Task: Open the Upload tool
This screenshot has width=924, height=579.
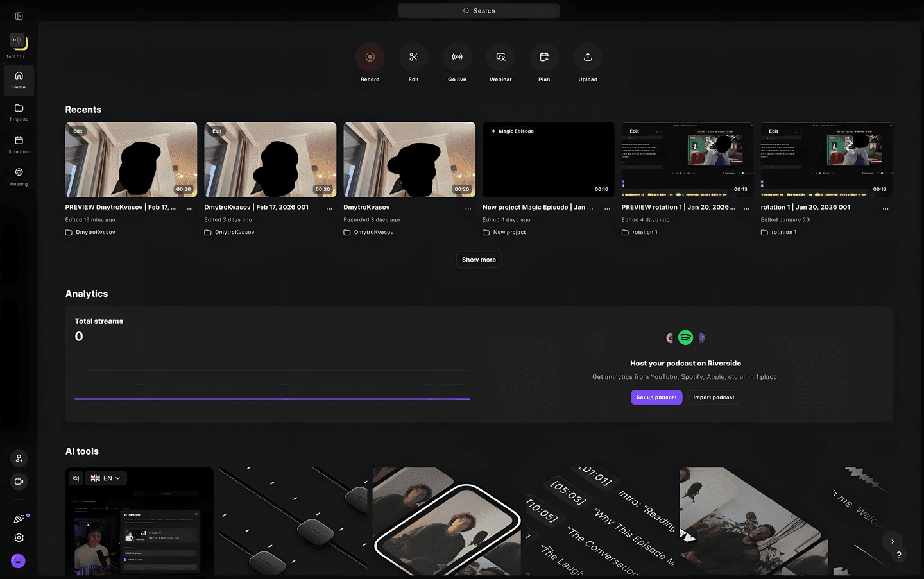Action: coord(588,56)
